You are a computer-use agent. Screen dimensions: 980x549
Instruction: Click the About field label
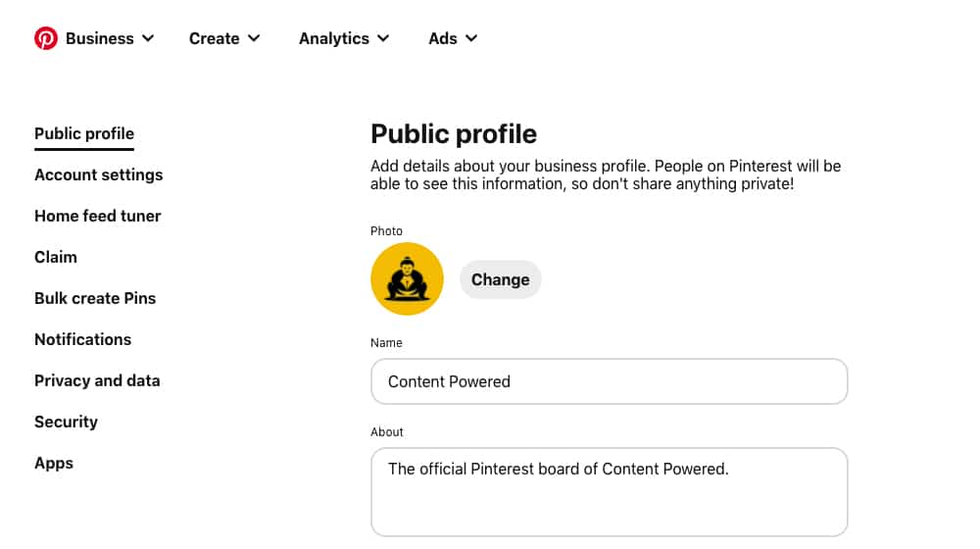pyautogui.click(x=387, y=432)
